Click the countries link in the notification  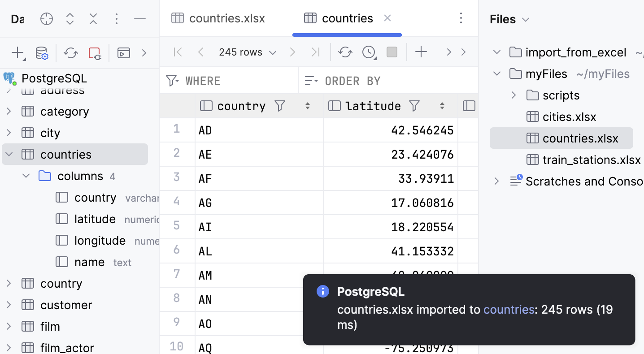tap(509, 309)
